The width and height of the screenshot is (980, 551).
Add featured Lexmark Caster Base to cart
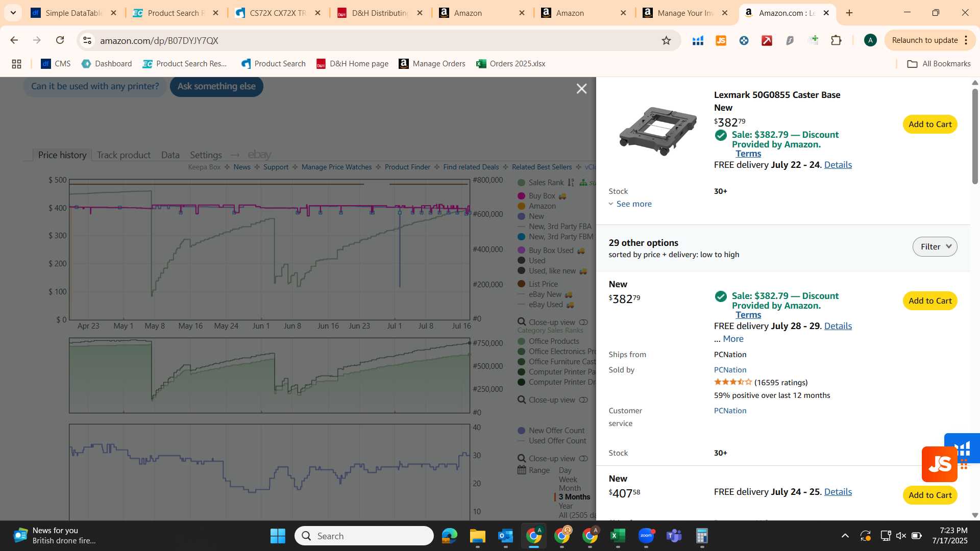point(930,124)
